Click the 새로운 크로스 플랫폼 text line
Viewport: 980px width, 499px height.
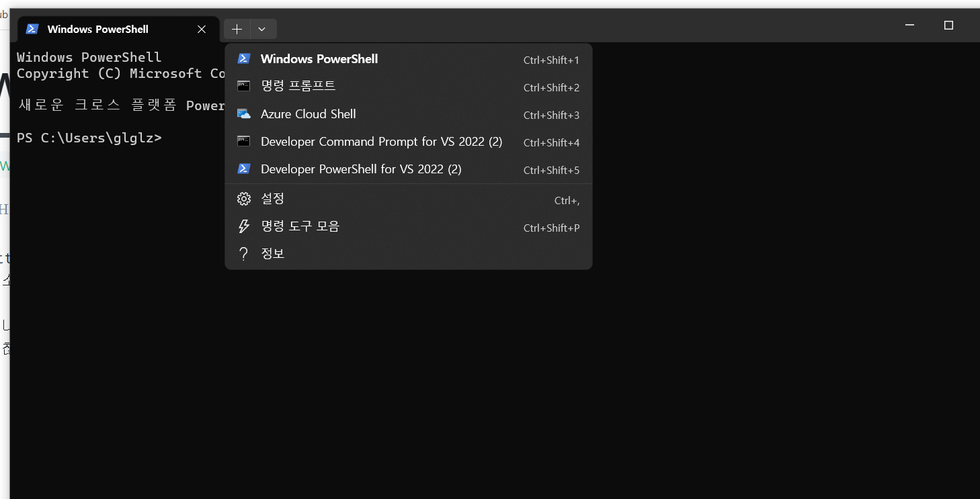(x=121, y=105)
